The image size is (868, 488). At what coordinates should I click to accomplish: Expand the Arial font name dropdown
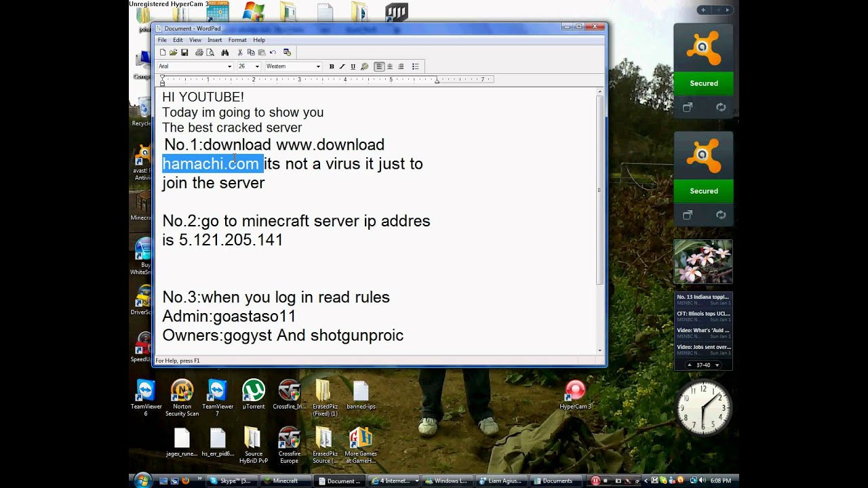coord(229,66)
